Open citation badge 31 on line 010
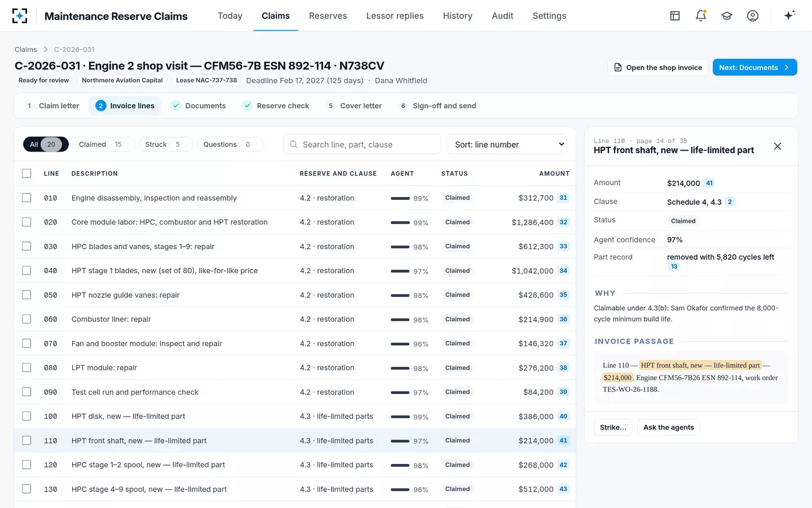The image size is (812, 508). [563, 198]
